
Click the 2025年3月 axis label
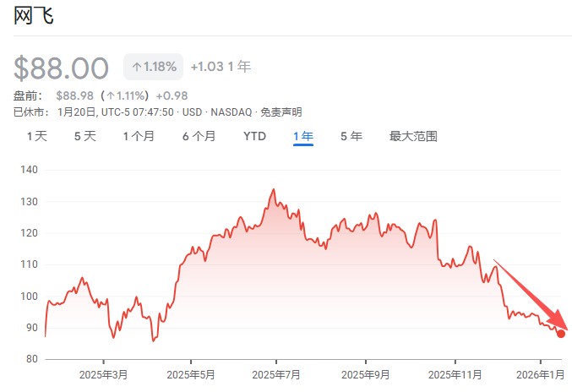[104, 375]
